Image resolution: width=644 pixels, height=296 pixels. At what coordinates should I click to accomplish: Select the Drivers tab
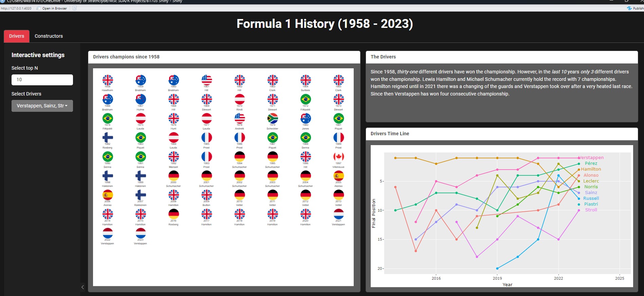(x=17, y=36)
